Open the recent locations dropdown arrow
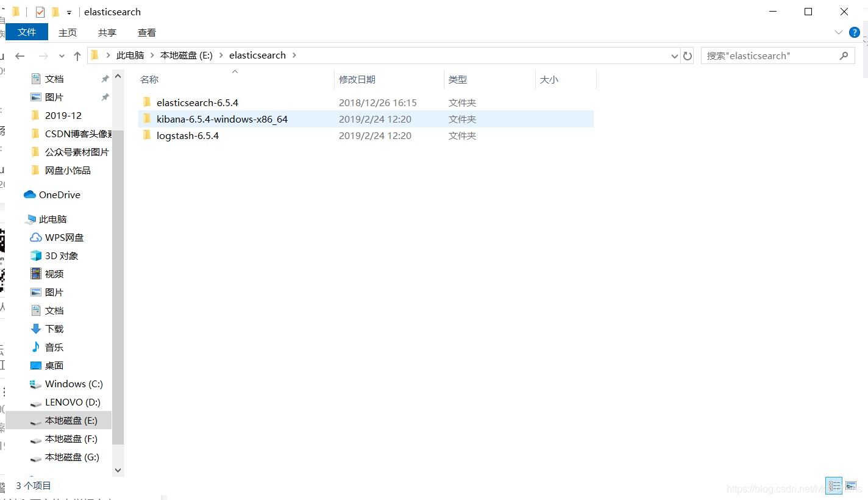The width and height of the screenshot is (868, 500). (62, 56)
